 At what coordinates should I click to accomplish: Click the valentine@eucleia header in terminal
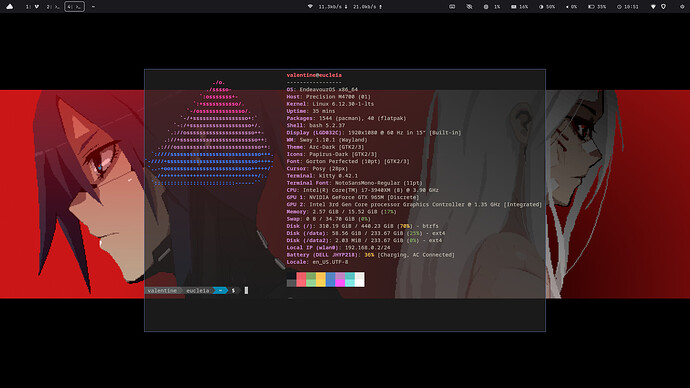[314, 75]
